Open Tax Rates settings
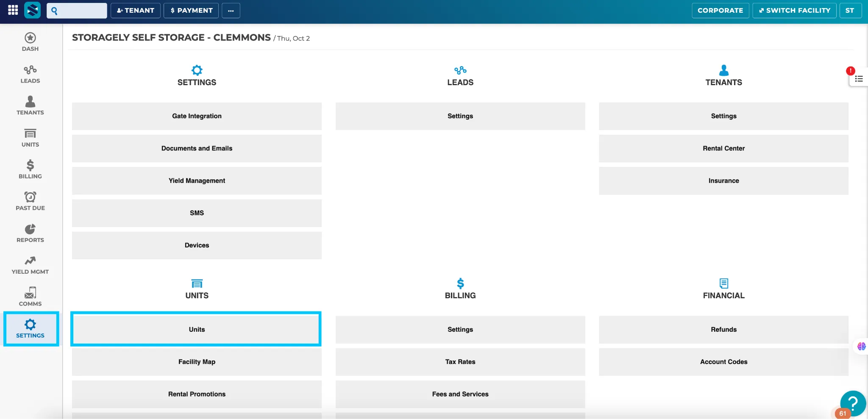The width and height of the screenshot is (868, 419). pos(460,362)
